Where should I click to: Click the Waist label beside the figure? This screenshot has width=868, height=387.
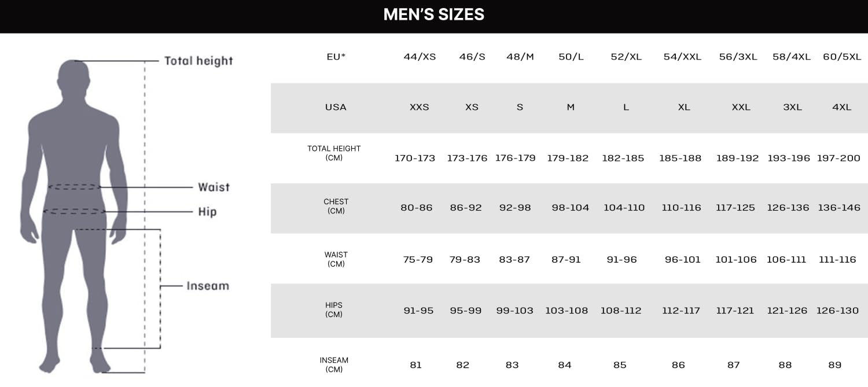(214, 187)
